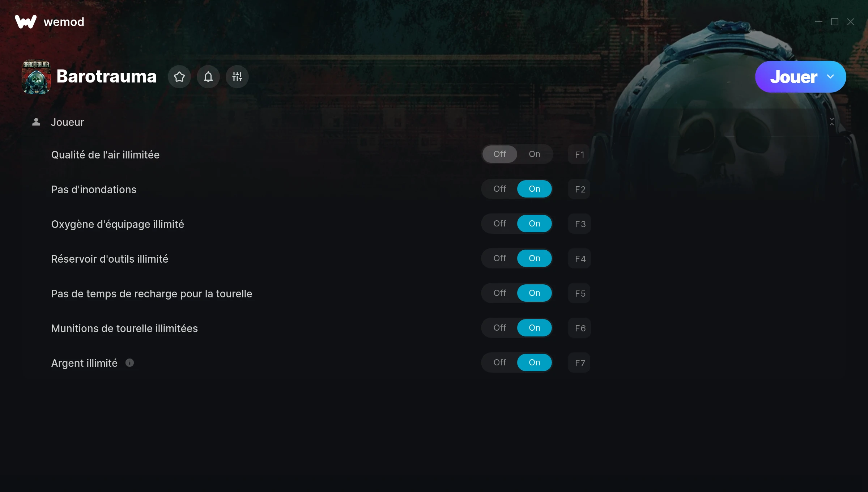This screenshot has height=492, width=868.
Task: Disable Munitions de tourelle illimitées
Action: coord(500,328)
